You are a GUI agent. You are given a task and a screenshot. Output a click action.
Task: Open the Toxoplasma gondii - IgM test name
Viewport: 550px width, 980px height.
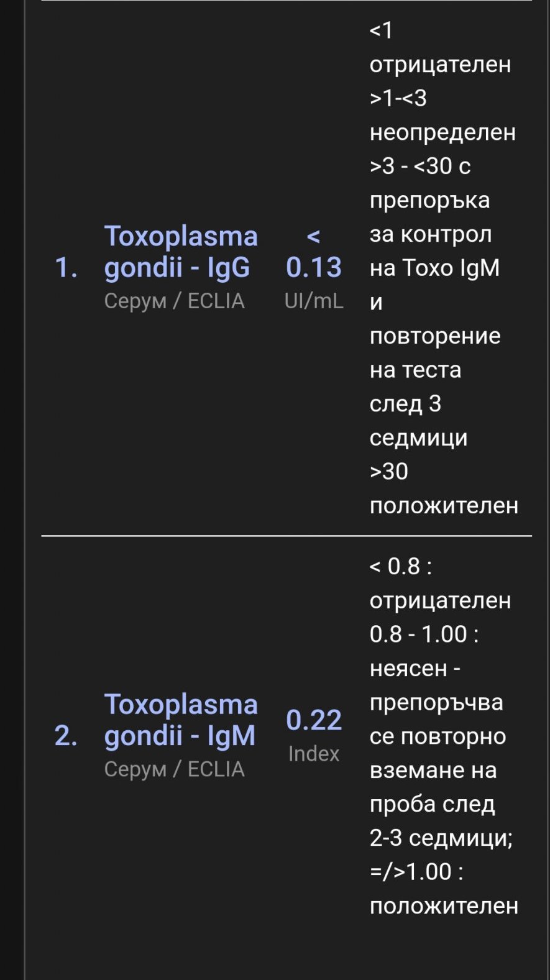click(180, 720)
